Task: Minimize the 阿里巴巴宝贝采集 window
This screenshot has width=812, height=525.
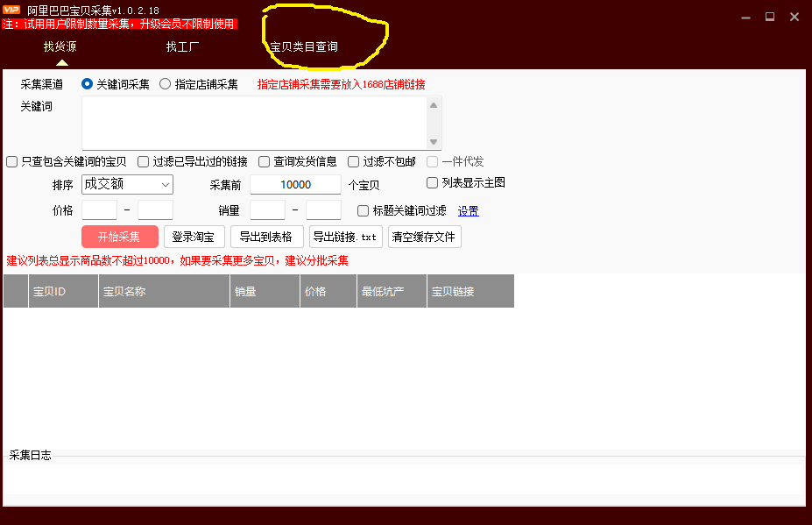Action: click(x=745, y=18)
